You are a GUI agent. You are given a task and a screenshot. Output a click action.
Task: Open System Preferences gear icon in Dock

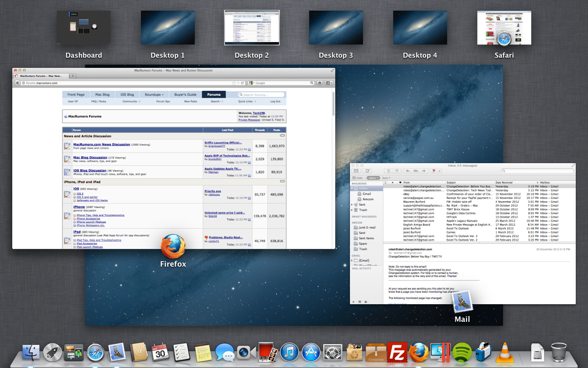pyautogui.click(x=333, y=352)
